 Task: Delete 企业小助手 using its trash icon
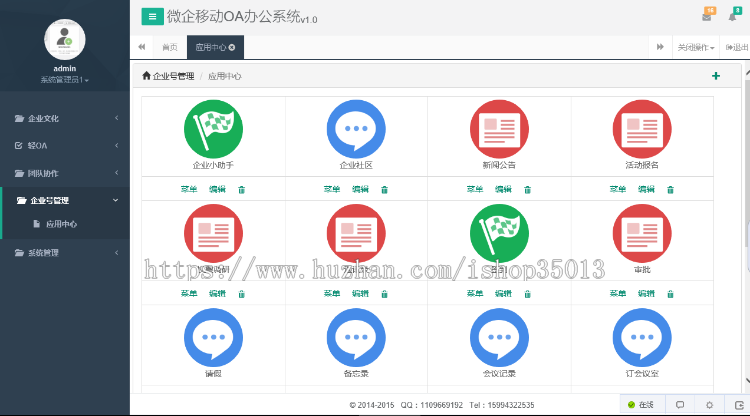[x=242, y=190]
